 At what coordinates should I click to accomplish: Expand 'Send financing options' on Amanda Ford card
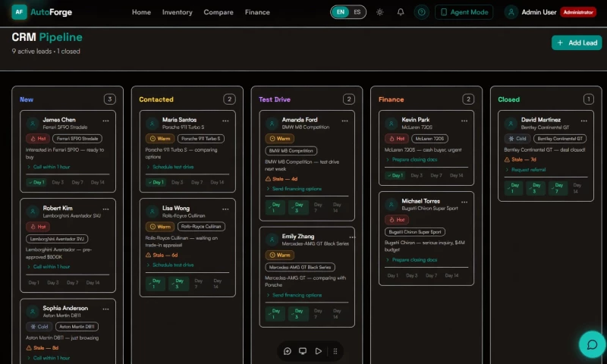(x=294, y=189)
